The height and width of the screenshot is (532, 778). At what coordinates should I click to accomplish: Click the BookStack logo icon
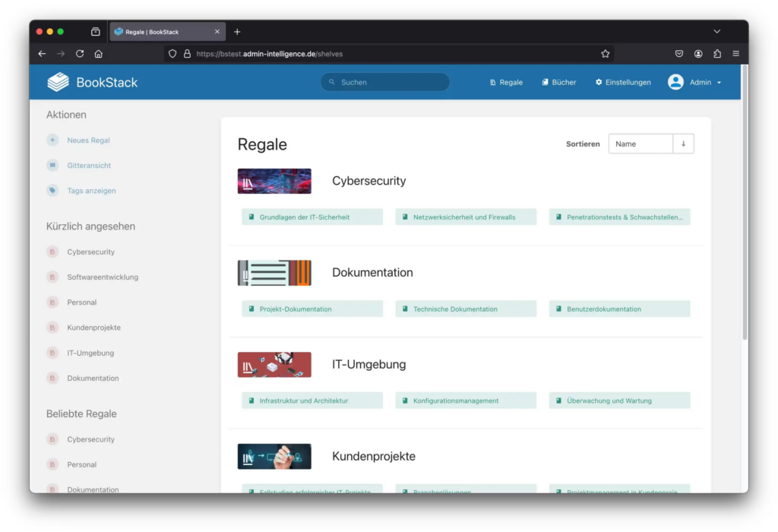click(x=58, y=81)
